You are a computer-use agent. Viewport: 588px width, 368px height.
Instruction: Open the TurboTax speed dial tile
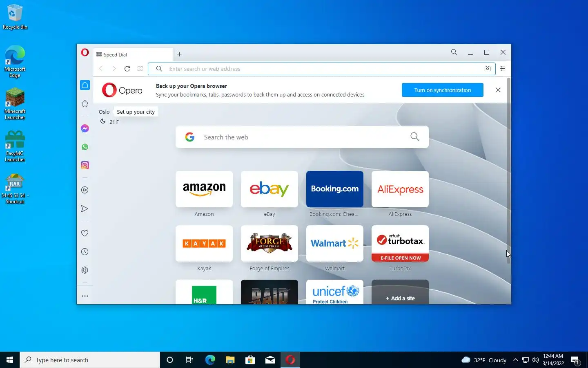[x=400, y=243]
